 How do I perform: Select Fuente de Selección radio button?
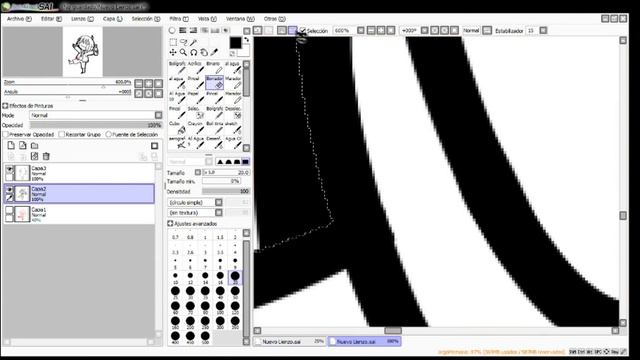(x=109, y=134)
